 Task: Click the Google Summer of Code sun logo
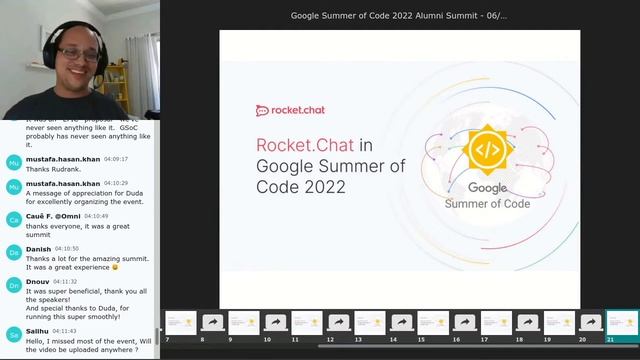coord(488,150)
